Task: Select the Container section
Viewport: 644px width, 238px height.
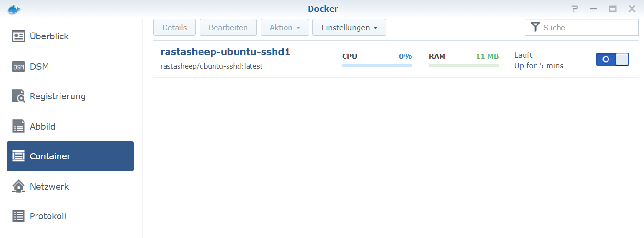Action: click(70, 156)
